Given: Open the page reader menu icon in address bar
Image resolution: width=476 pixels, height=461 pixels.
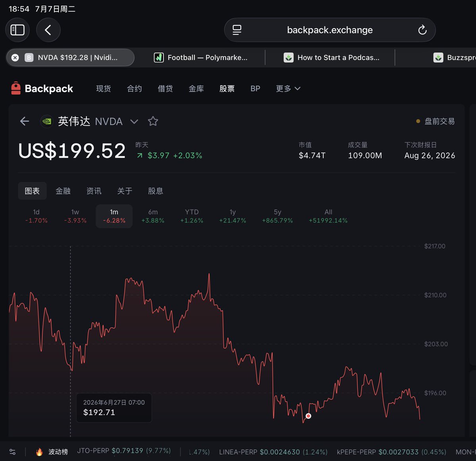Looking at the screenshot, I should point(237,30).
